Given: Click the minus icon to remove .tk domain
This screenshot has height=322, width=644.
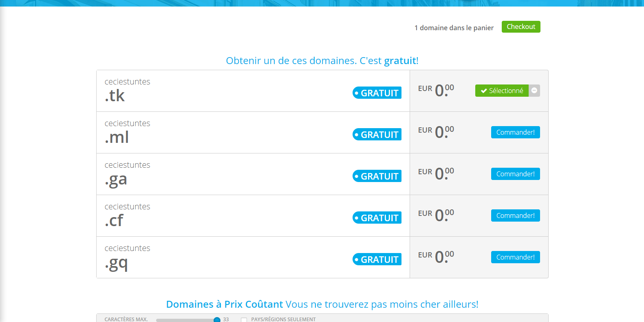Looking at the screenshot, I should pyautogui.click(x=534, y=91).
